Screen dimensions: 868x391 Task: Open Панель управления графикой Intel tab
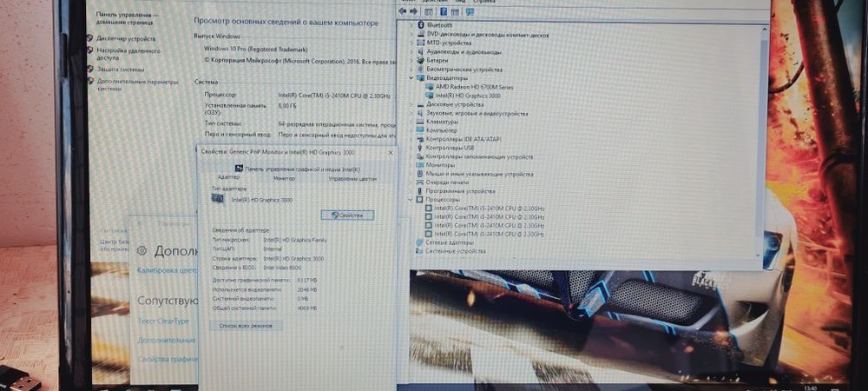297,169
